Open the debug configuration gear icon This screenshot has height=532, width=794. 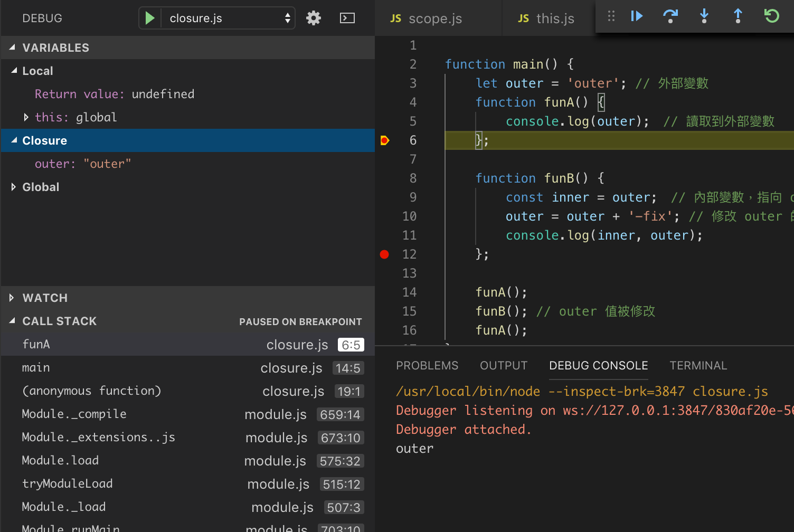point(314,18)
